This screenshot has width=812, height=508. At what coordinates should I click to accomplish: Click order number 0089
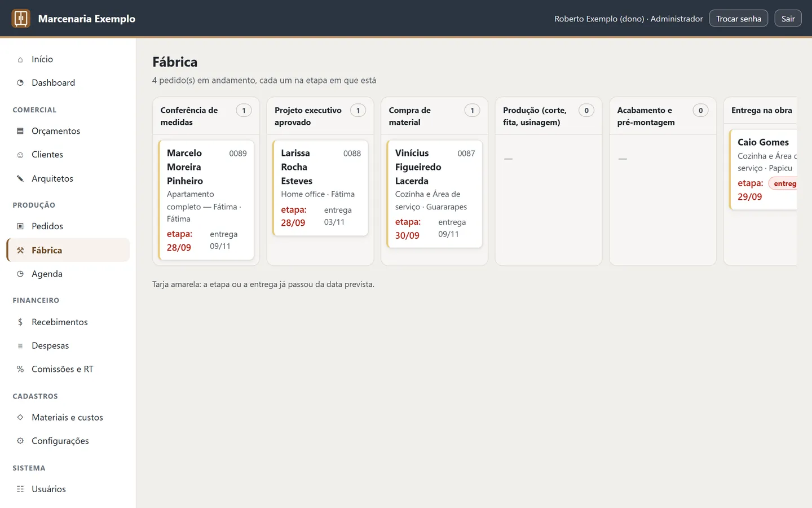pyautogui.click(x=238, y=154)
